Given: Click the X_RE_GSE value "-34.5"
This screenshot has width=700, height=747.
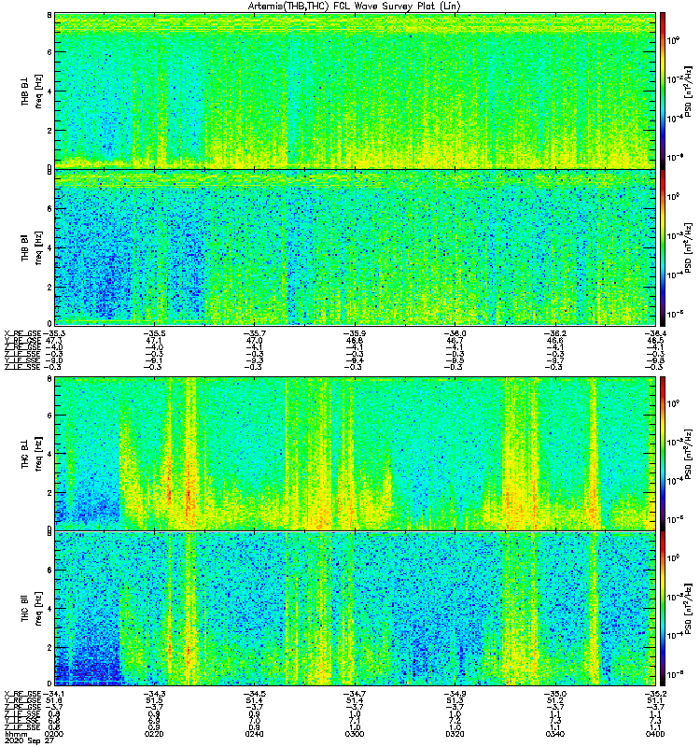Looking at the screenshot, I should (254, 694).
